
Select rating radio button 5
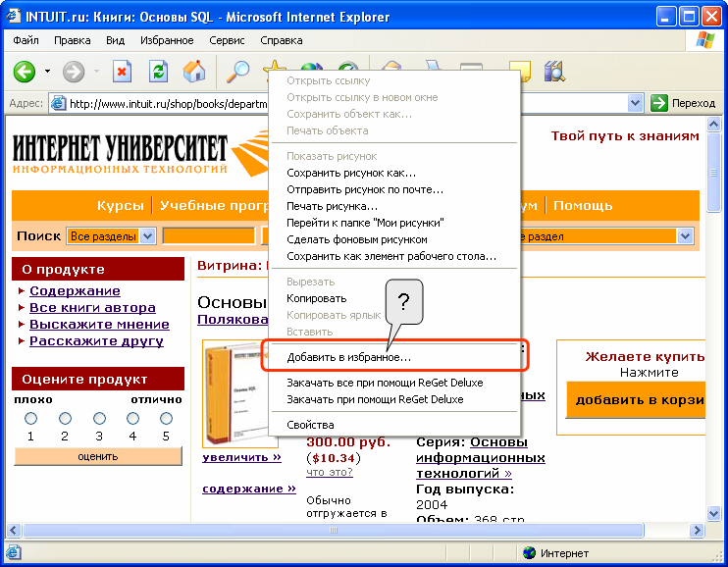[x=166, y=419]
